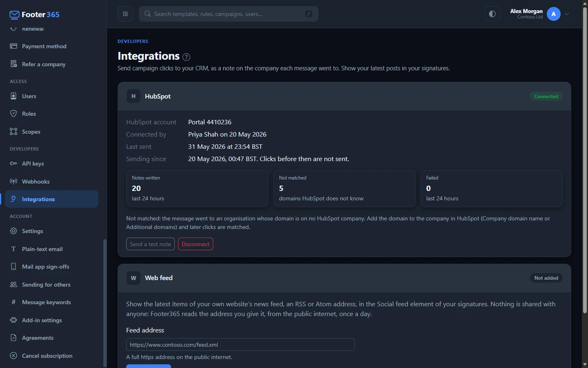Click the Sending for others people icon
This screenshot has width=588, height=368.
coord(13,285)
